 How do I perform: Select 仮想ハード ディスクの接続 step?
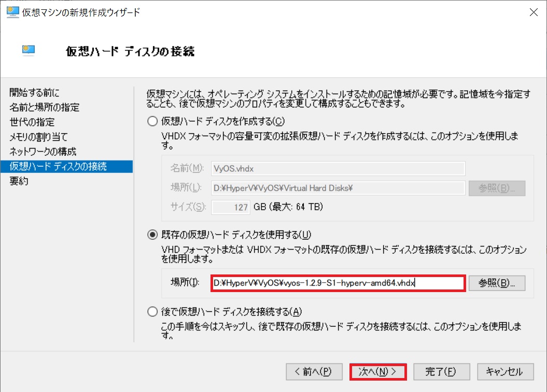point(66,167)
